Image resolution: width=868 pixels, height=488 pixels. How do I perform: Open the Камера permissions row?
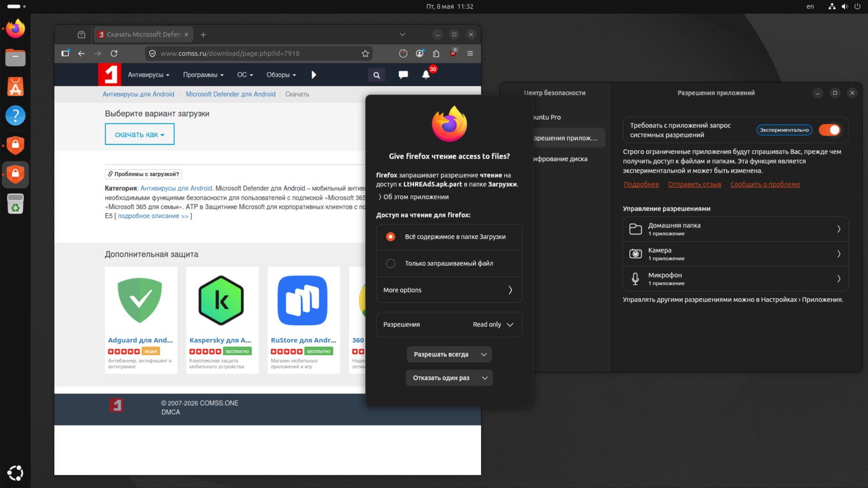[x=736, y=254]
